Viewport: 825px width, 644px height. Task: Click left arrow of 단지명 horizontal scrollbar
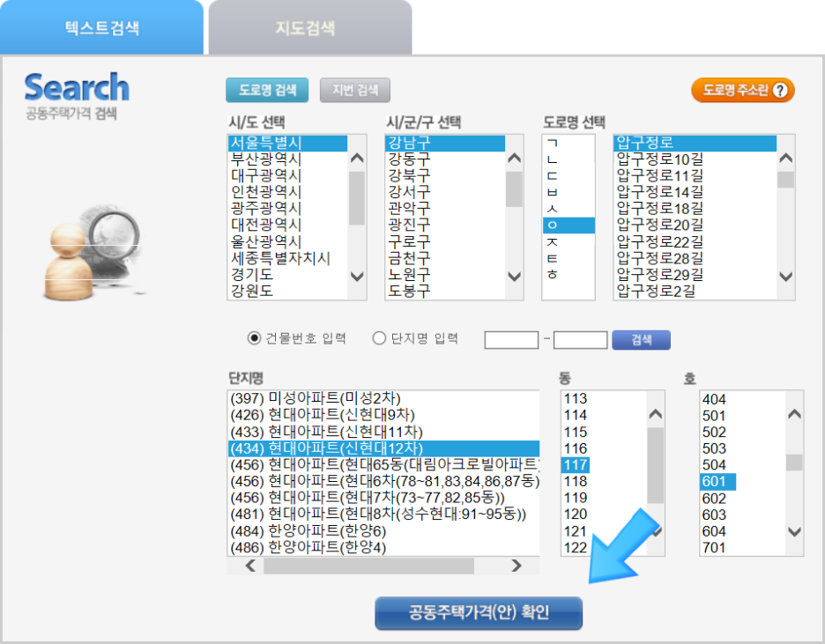click(x=251, y=566)
